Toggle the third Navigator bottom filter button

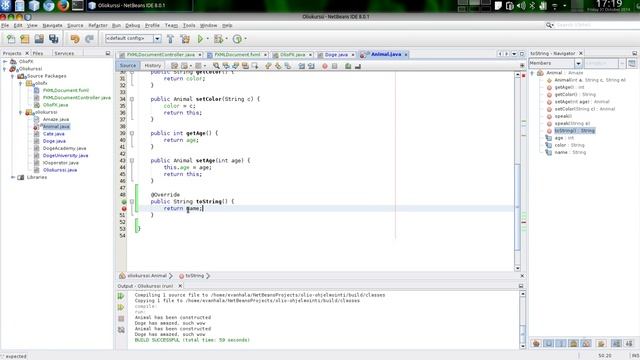point(561,343)
